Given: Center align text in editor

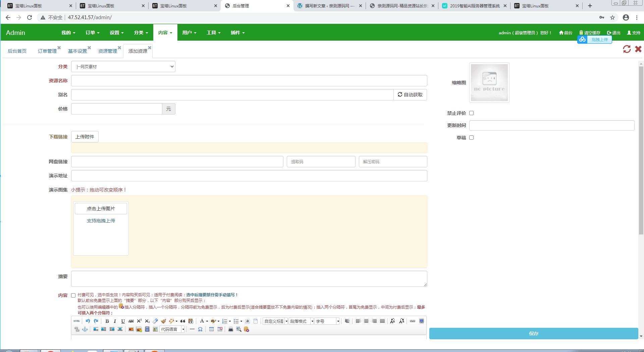Looking at the screenshot, I should [366, 321].
